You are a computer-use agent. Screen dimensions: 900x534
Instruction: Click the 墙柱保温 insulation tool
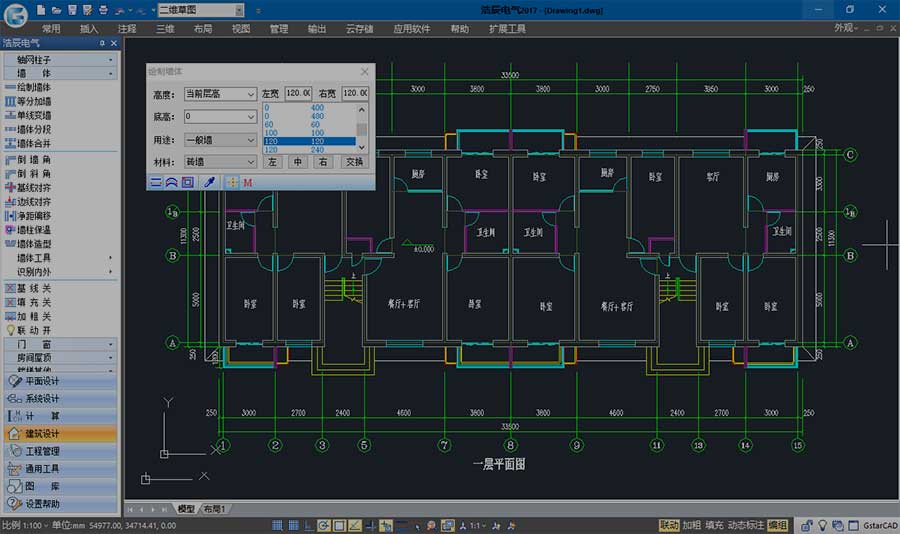(34, 229)
